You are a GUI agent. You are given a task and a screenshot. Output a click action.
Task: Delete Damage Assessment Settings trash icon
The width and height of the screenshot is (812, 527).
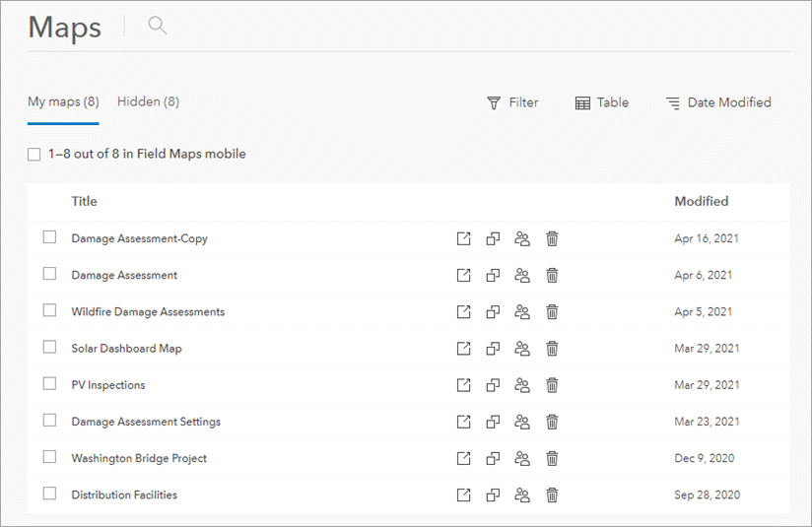(x=552, y=422)
